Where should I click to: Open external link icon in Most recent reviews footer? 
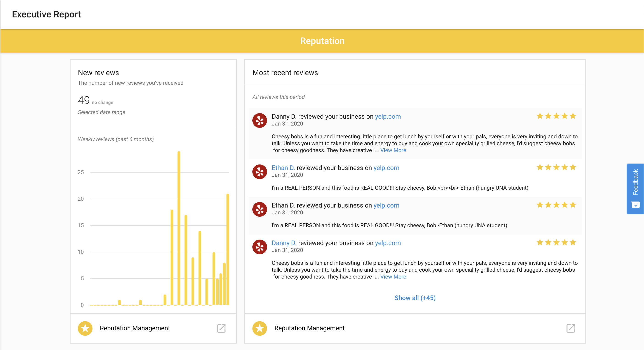coord(570,328)
